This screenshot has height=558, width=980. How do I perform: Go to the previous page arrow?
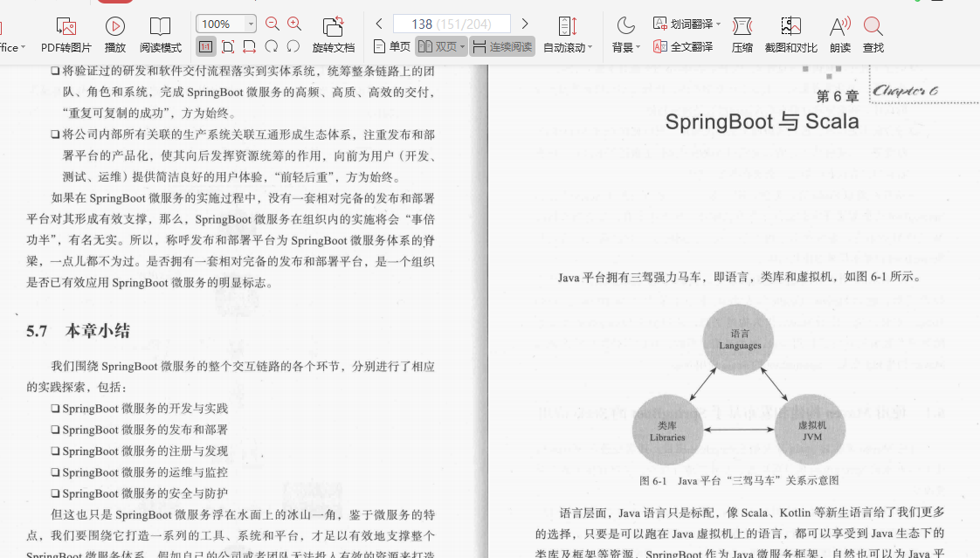click(379, 24)
